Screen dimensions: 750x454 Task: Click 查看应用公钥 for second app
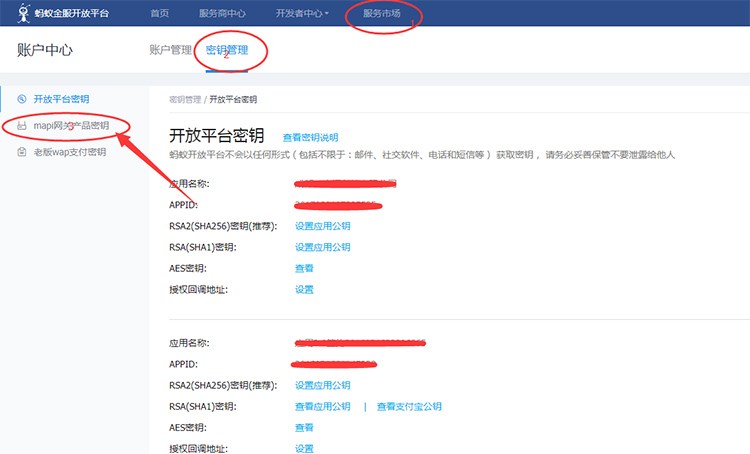pyautogui.click(x=323, y=407)
